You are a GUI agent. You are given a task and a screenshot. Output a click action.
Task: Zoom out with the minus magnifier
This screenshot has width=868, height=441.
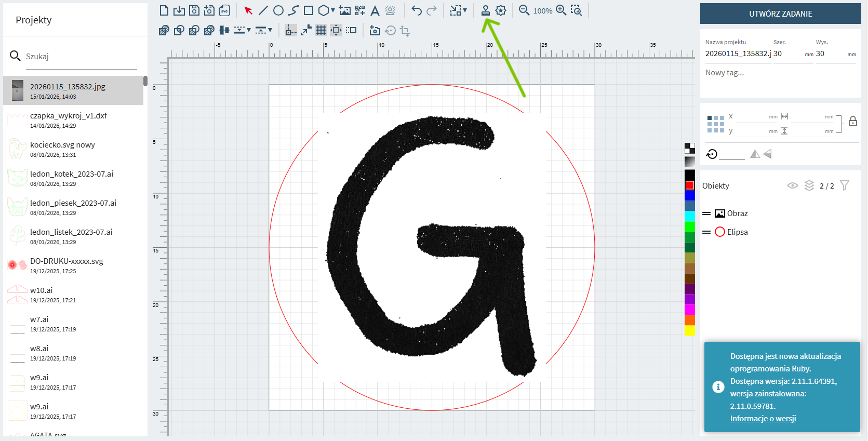pos(524,10)
